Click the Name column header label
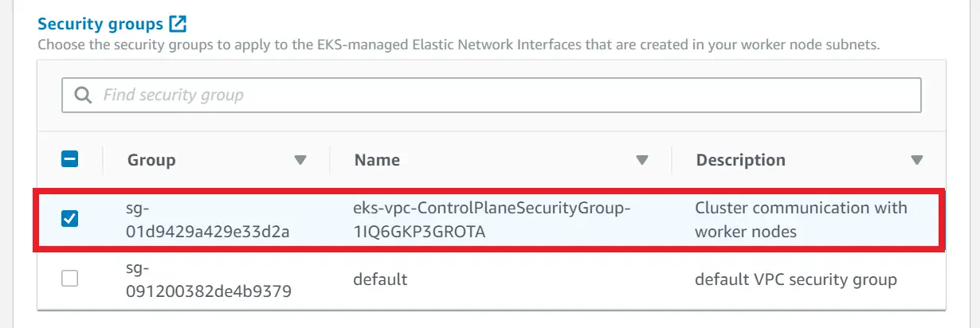980x328 pixels. (377, 160)
